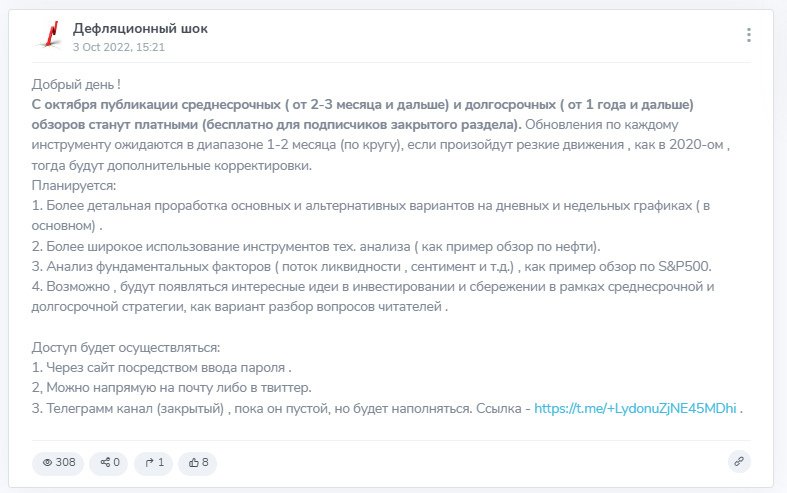Open the post options three-dot menu

pyautogui.click(x=748, y=35)
